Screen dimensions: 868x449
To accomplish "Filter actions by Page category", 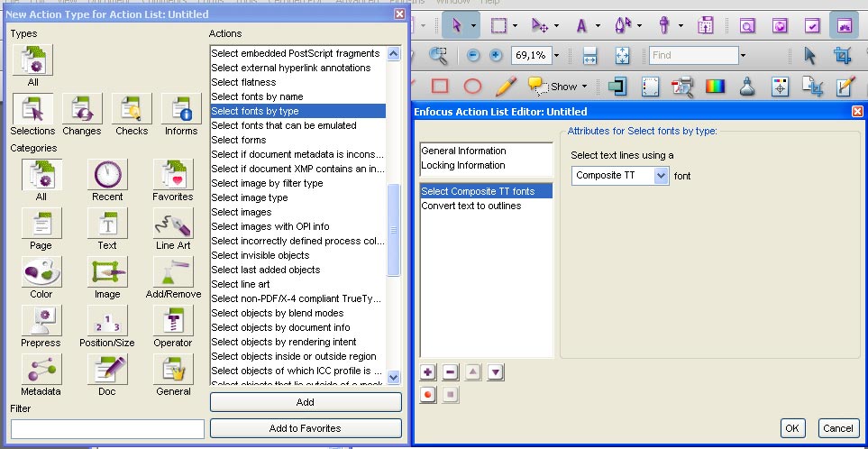I will [x=41, y=224].
